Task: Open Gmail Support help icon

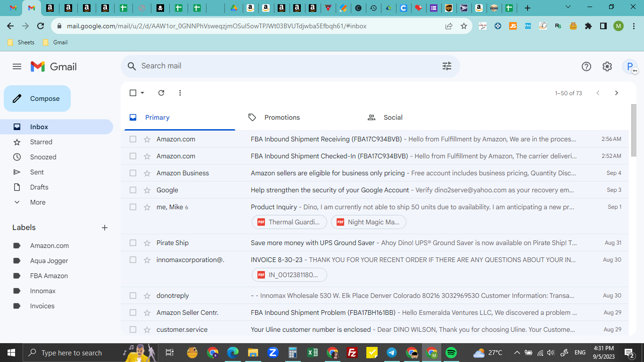Action: 586,66
